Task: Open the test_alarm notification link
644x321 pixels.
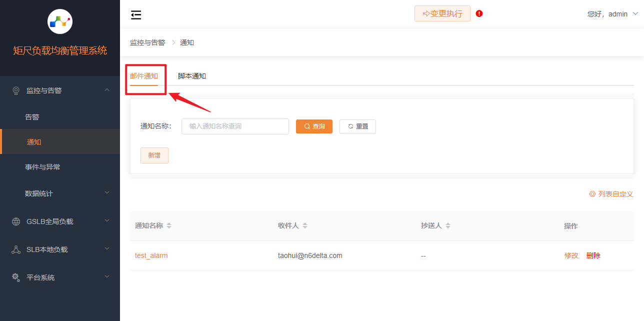Action: (151, 255)
